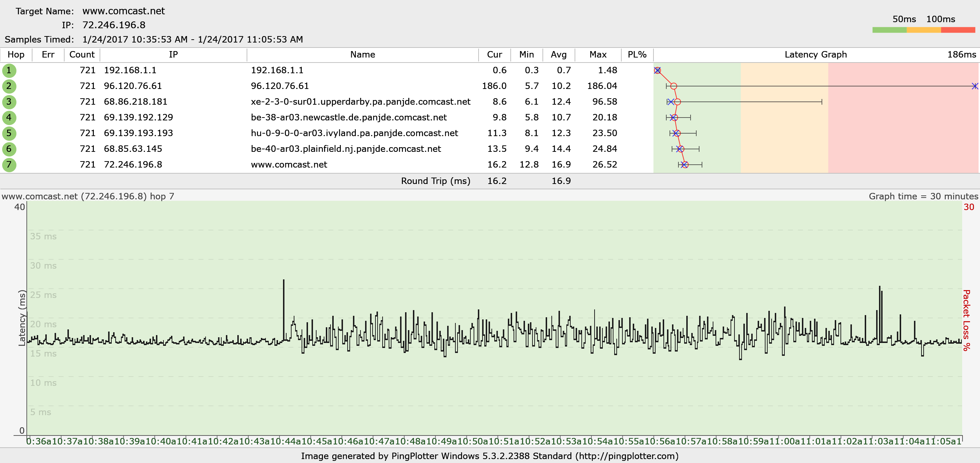Click the Count column header
This screenshot has height=463, width=980.
pos(82,54)
